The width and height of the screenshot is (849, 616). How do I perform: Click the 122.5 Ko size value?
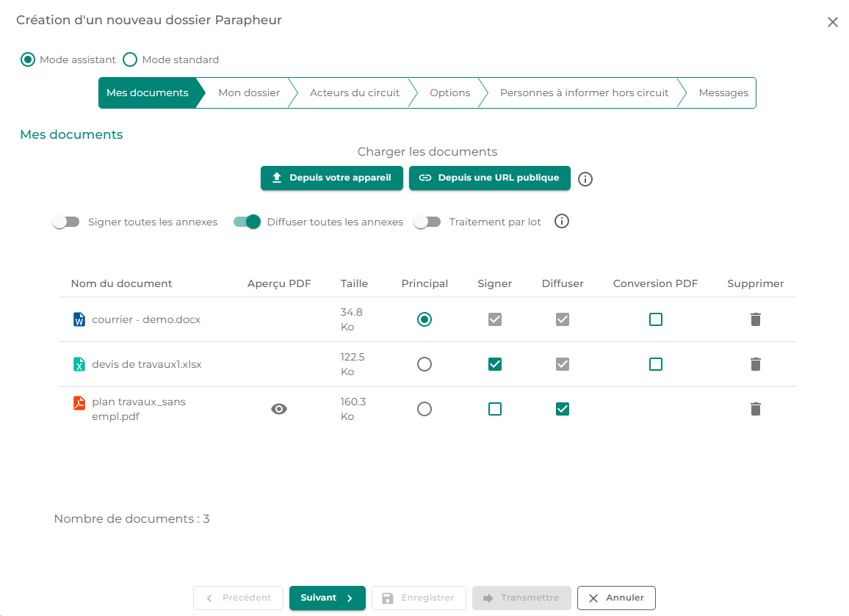[x=353, y=364]
